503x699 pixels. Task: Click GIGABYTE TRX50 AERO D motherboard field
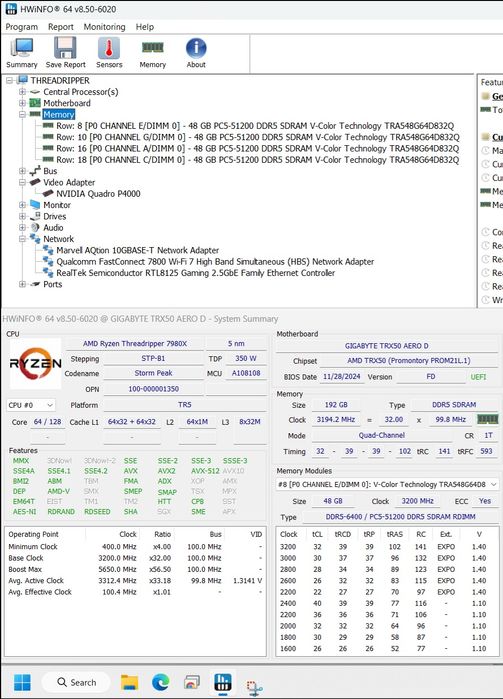pos(387,346)
